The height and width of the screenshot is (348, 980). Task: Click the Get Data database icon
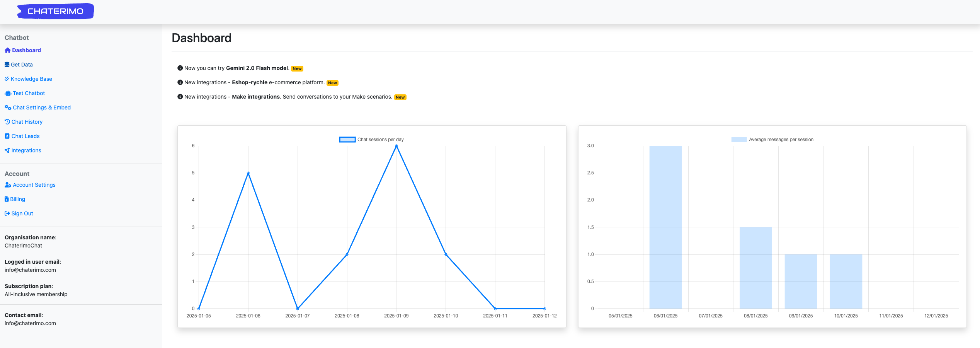[x=7, y=65]
